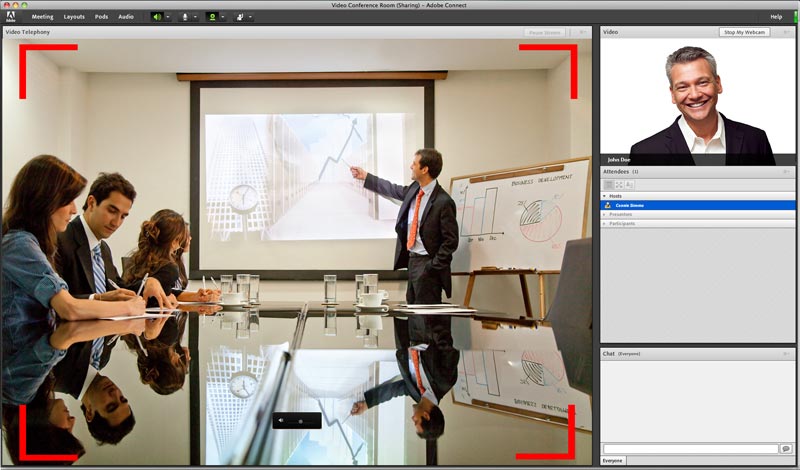The height and width of the screenshot is (470, 800).
Task: Open the Audio menu
Action: point(126,17)
